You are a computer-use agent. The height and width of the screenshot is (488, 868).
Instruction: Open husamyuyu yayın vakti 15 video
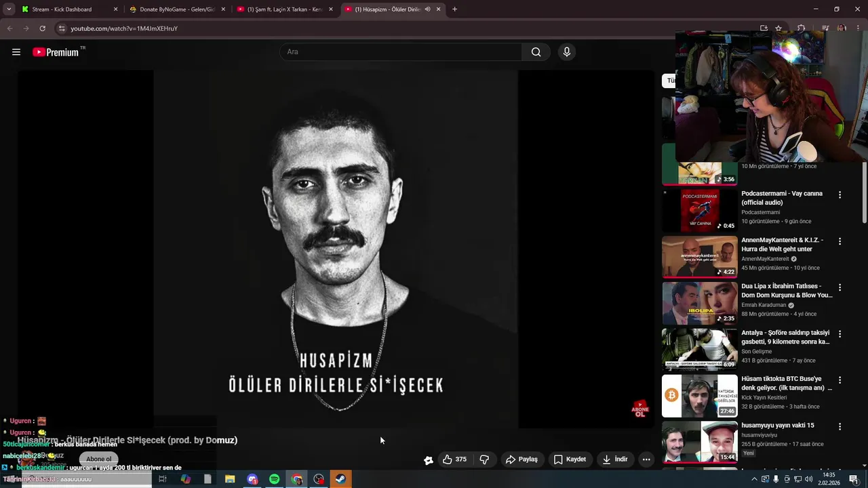pos(778,426)
